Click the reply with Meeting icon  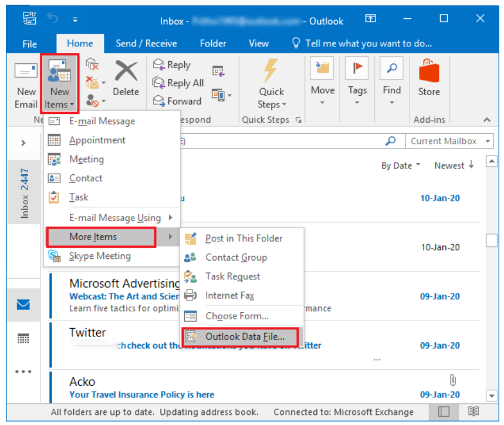[219, 70]
